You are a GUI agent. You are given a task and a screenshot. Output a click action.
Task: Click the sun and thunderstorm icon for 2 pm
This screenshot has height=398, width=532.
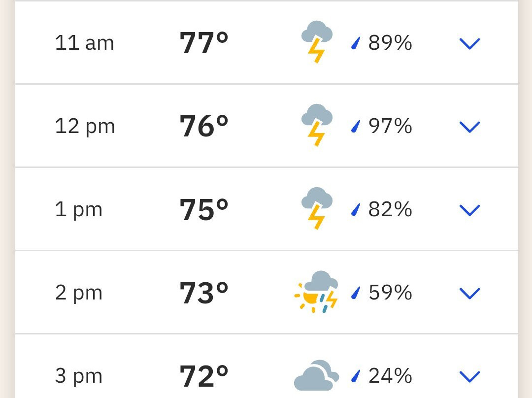click(x=316, y=292)
